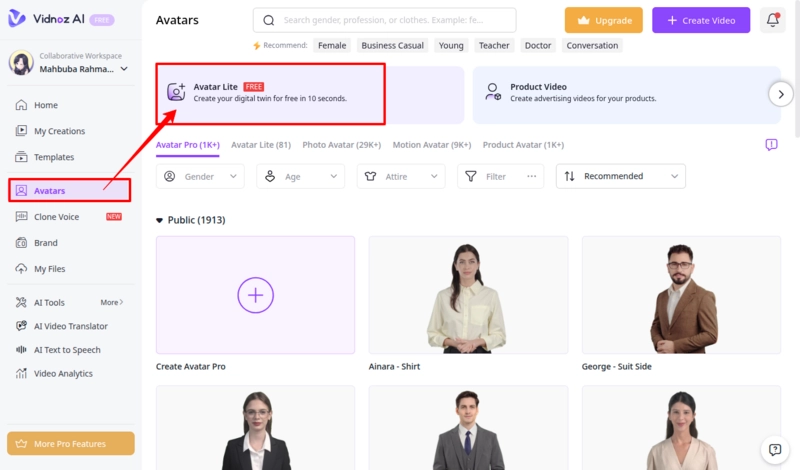
Task: Select the Doctor recommended tag
Action: (538, 45)
